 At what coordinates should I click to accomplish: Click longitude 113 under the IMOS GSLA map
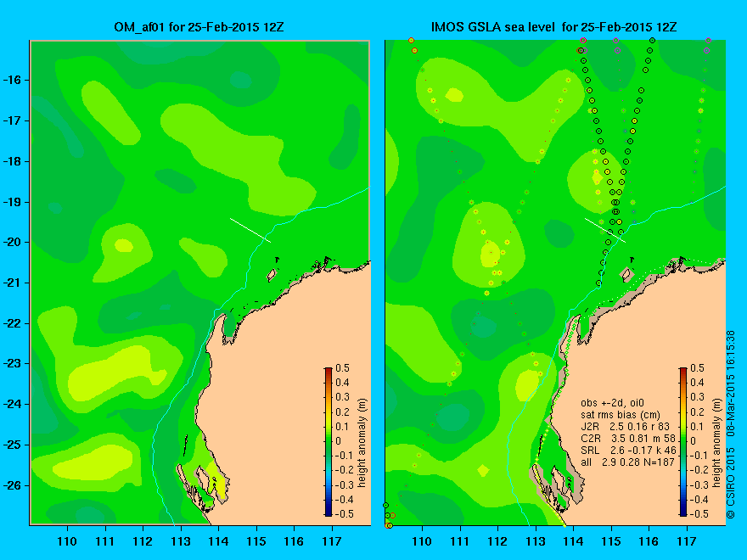536,541
